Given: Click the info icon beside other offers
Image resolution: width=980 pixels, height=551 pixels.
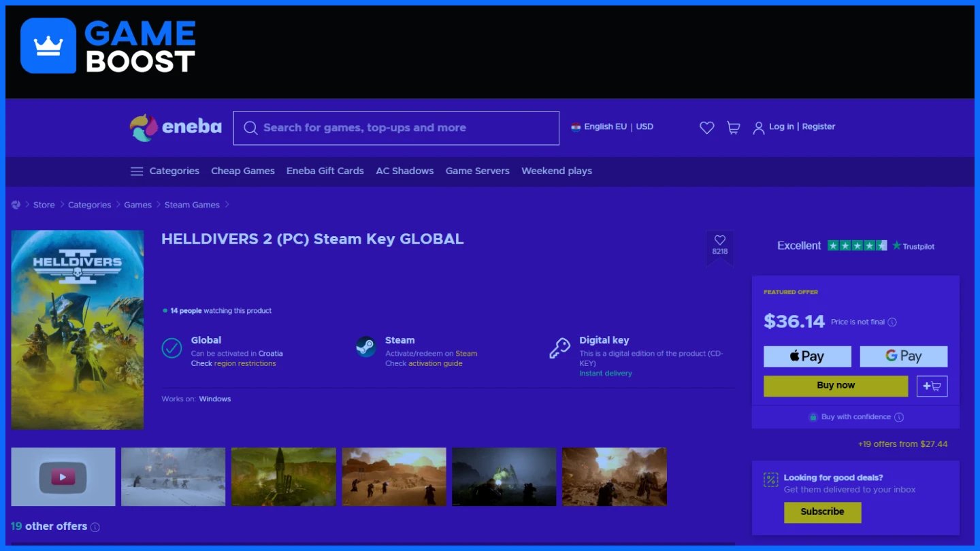Looking at the screenshot, I should point(95,527).
